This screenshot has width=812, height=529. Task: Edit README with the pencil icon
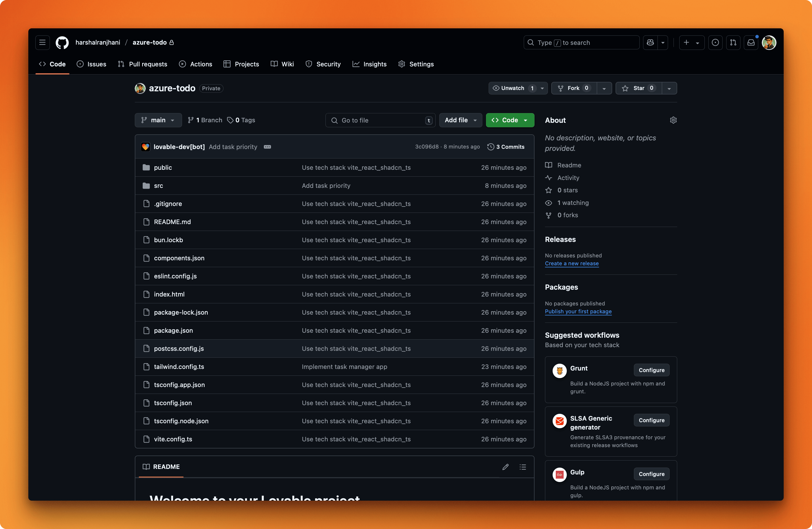(x=506, y=467)
